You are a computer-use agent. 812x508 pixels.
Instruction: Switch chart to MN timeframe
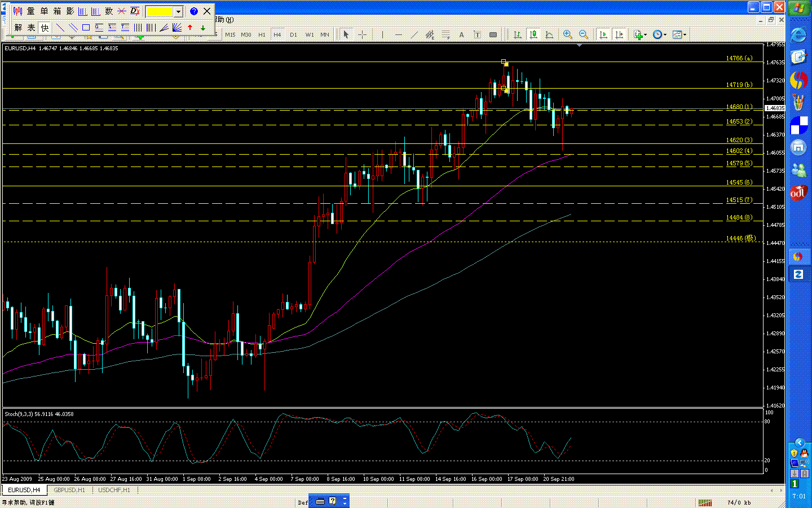325,35
